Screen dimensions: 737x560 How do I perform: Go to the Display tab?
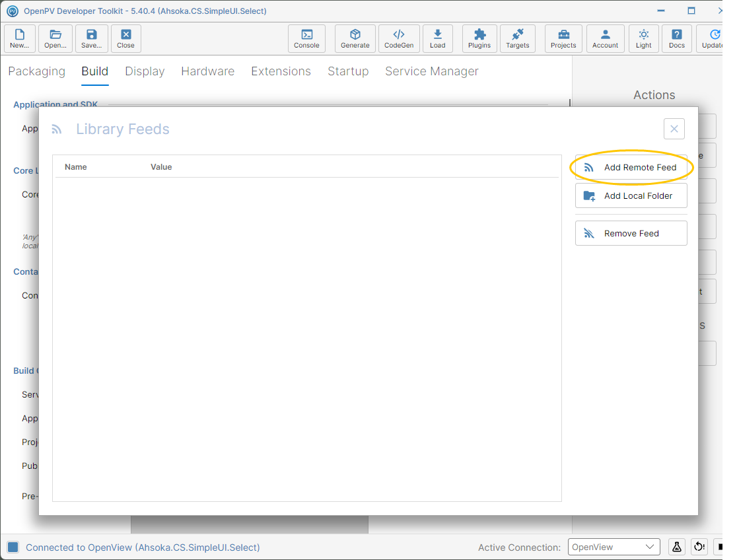145,71
